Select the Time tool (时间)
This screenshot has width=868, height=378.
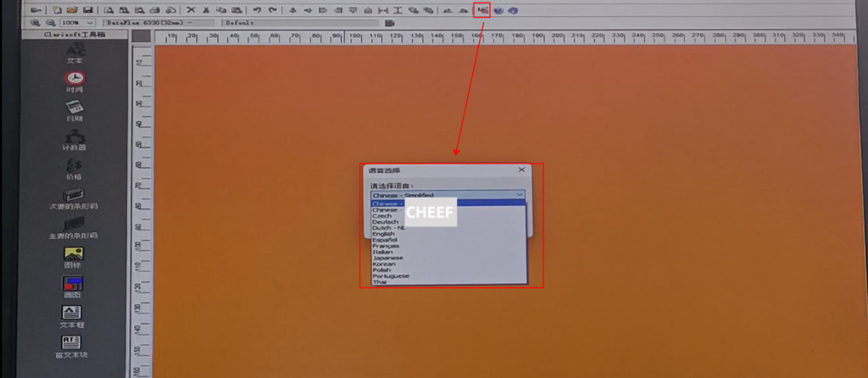[x=75, y=80]
